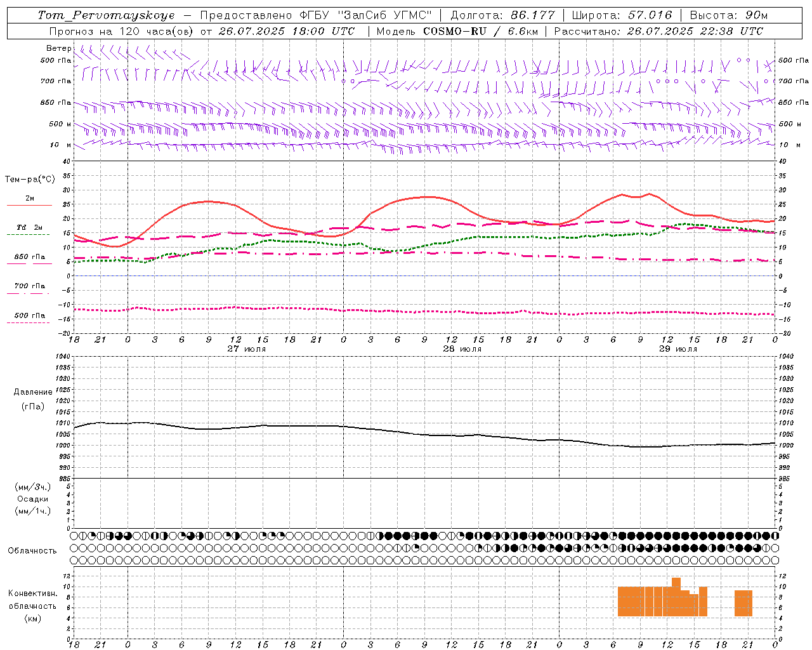Select the 'Осадки' precipitation label
Screen dimensions: 812x650
[33, 499]
